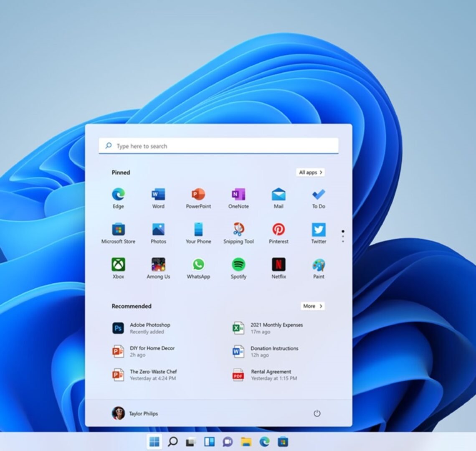This screenshot has width=476, height=451.
Task: Launch Word from the pinned apps
Action: [158, 196]
